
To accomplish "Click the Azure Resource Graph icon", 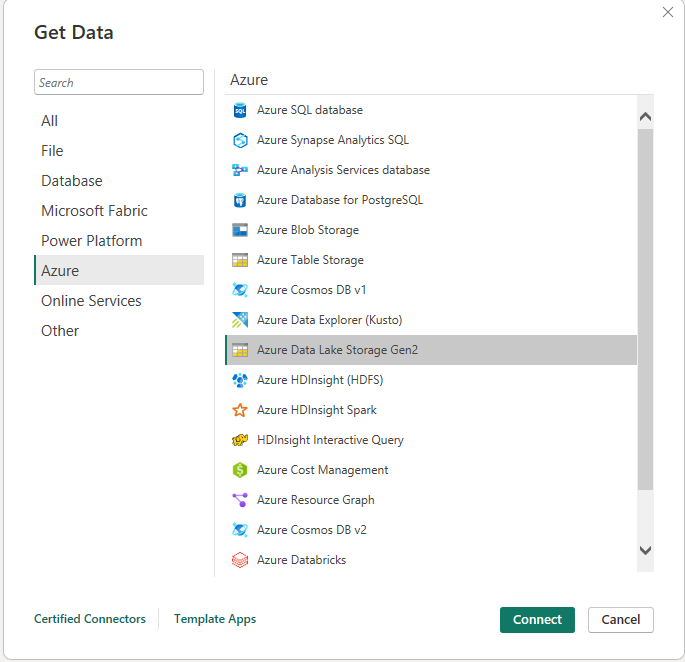I will 240,500.
